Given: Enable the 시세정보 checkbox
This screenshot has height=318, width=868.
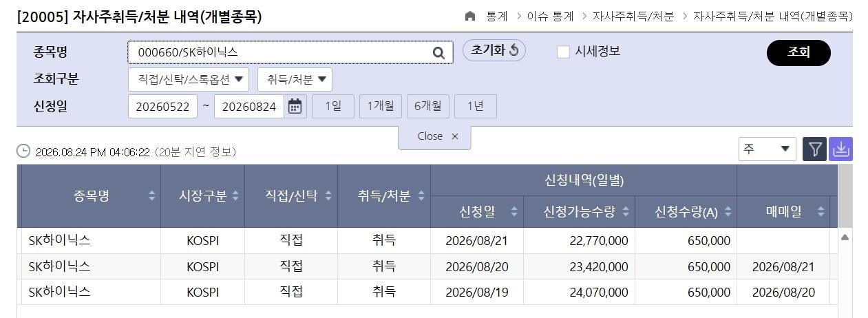Looking at the screenshot, I should coord(563,52).
